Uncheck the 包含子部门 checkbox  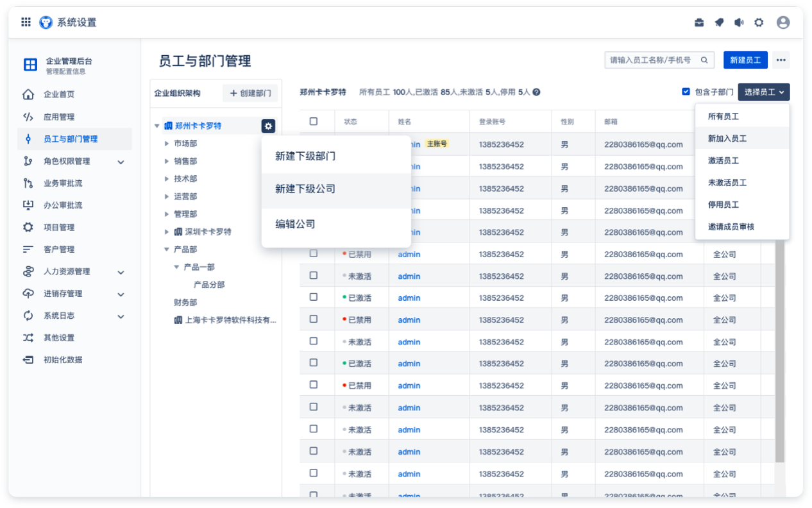tap(686, 92)
